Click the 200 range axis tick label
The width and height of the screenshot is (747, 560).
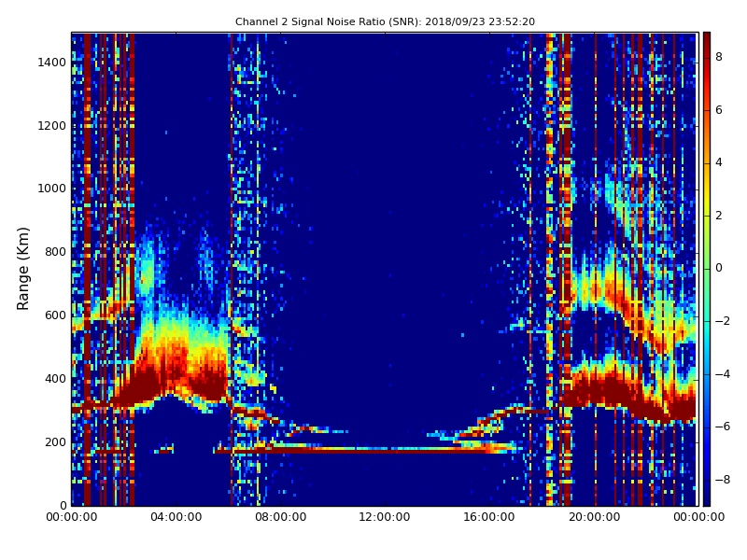click(x=55, y=442)
